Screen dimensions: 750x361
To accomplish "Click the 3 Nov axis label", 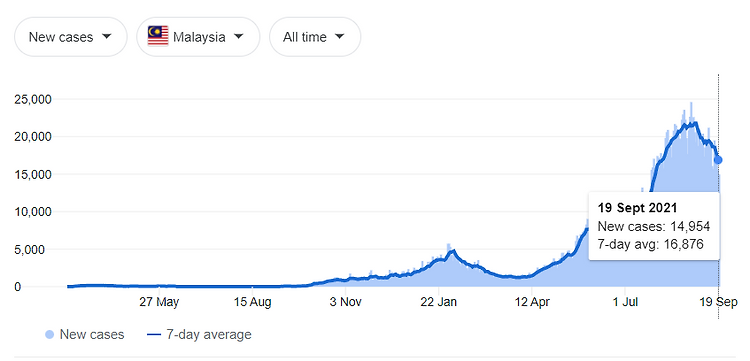I will click(x=344, y=302).
